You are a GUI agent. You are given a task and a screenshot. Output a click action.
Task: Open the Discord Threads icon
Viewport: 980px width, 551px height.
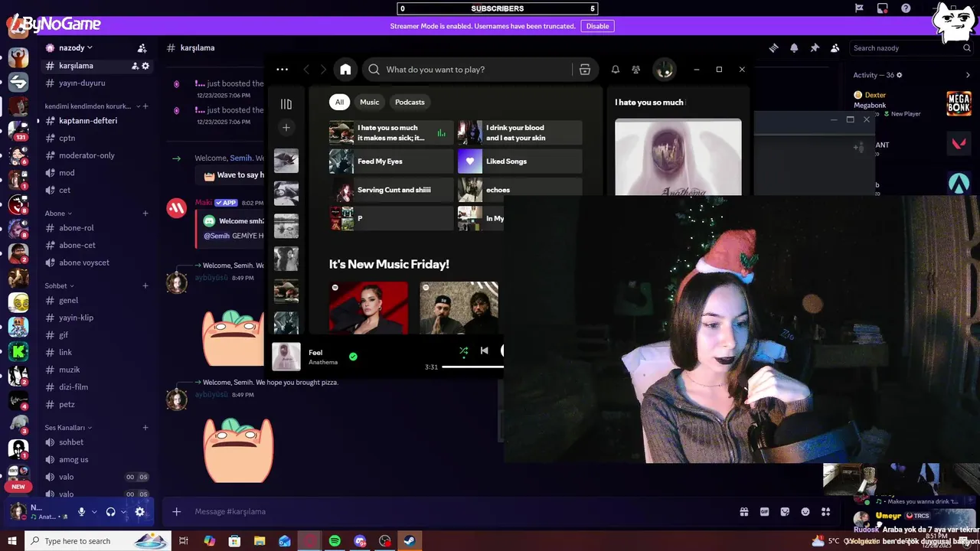(x=773, y=47)
